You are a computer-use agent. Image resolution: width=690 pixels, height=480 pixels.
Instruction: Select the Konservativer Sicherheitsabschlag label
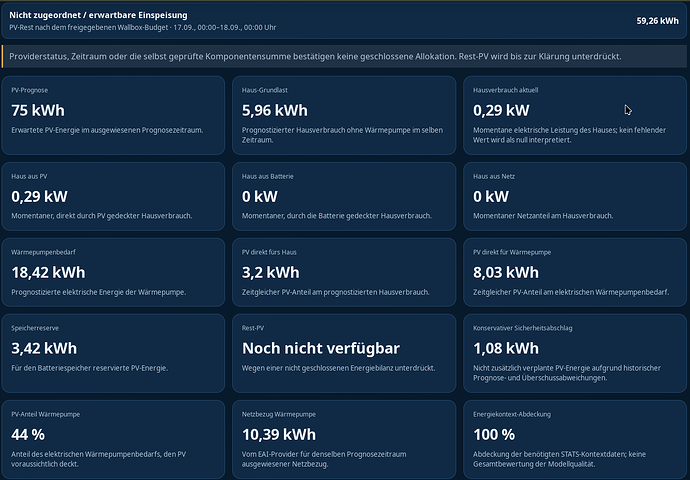pyautogui.click(x=523, y=328)
